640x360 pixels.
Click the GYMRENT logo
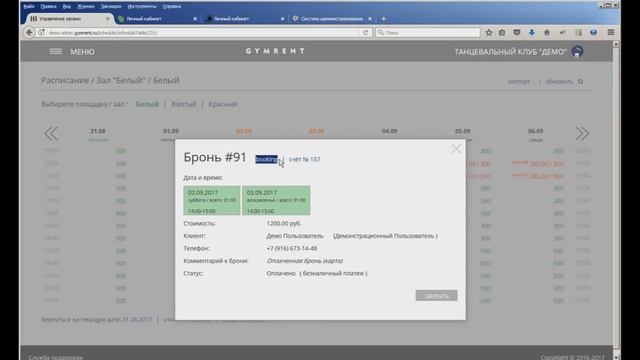275,51
